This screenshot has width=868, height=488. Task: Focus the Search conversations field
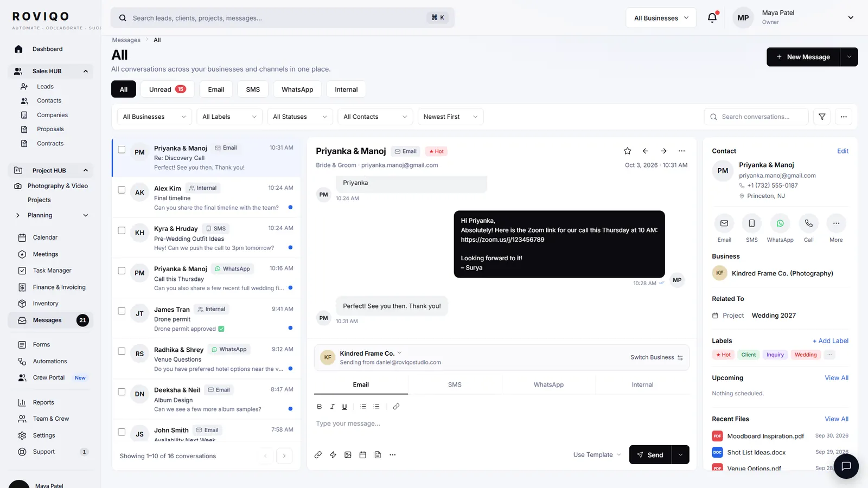(756, 117)
